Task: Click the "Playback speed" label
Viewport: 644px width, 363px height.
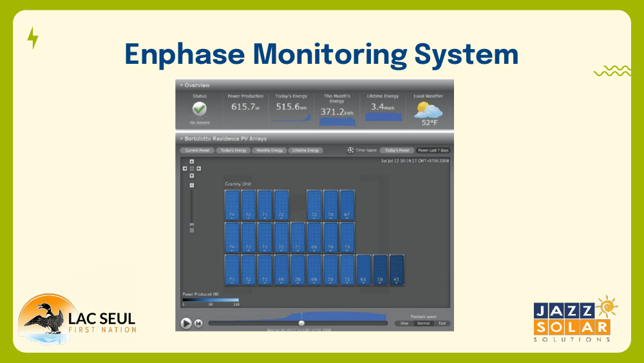Action: click(x=423, y=317)
